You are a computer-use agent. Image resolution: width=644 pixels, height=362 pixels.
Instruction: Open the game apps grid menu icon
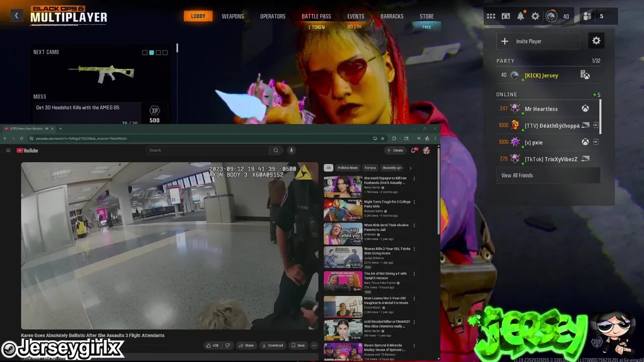pos(491,16)
